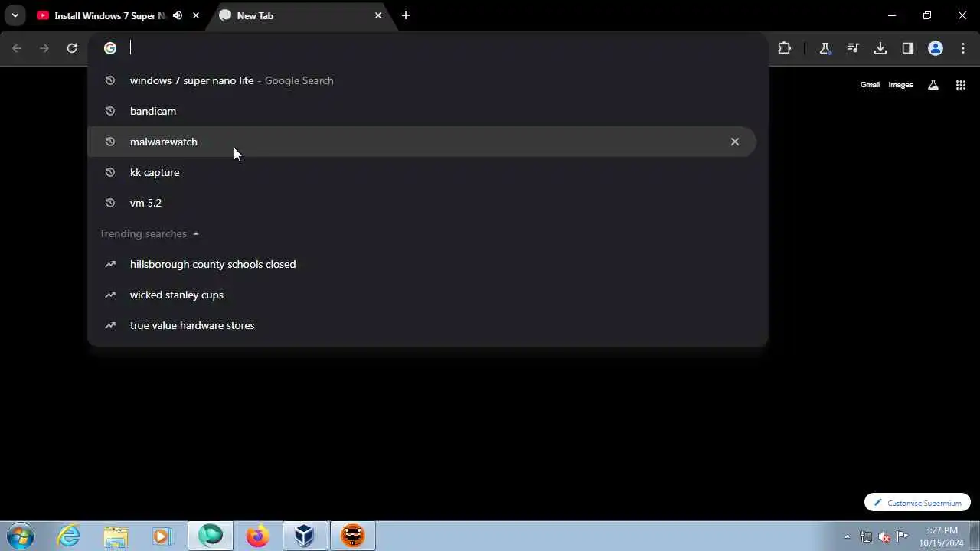The height and width of the screenshot is (551, 980).
Task: Go back with the back arrow
Action: point(17,48)
